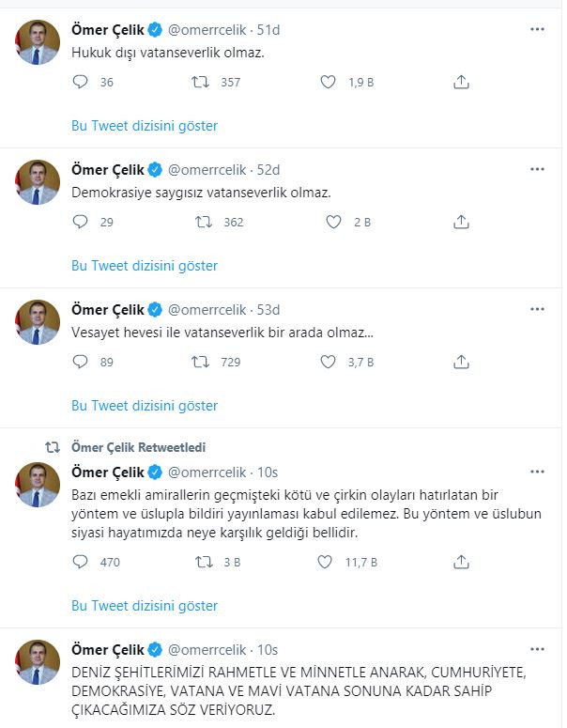Like the 'Vesayet hevesi ile vatanseverlik' tweet

click(x=328, y=362)
